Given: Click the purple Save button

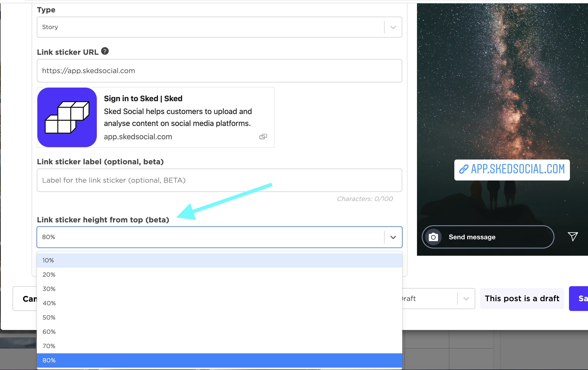Looking at the screenshot, I should pos(579,299).
